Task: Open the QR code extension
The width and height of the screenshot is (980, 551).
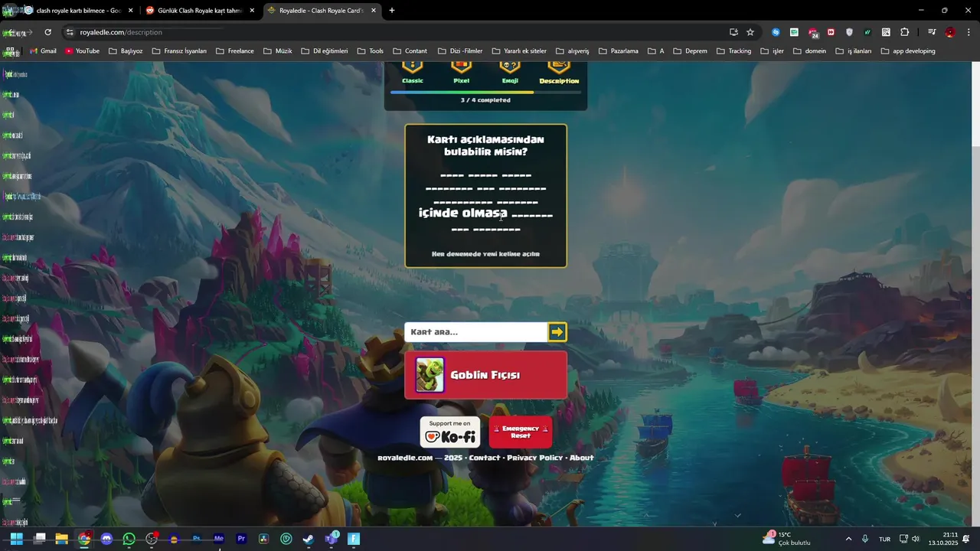Action: (886, 32)
